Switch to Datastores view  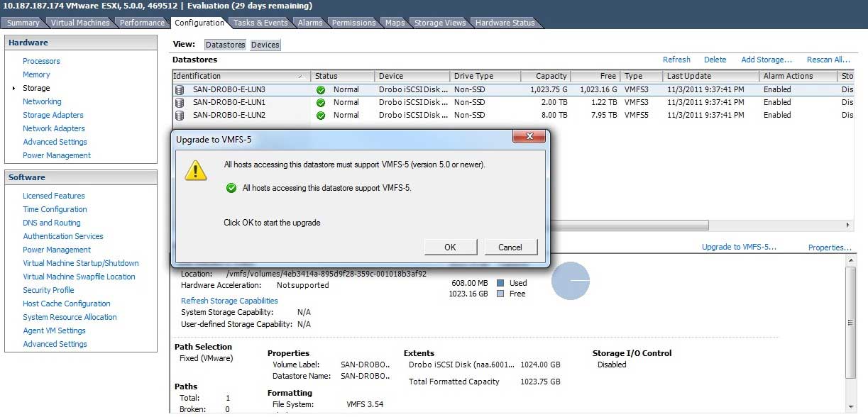[x=225, y=45]
